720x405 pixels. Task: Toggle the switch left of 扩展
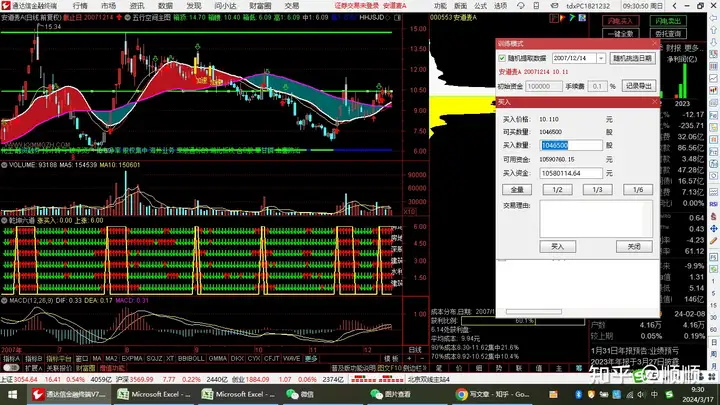click(10, 368)
